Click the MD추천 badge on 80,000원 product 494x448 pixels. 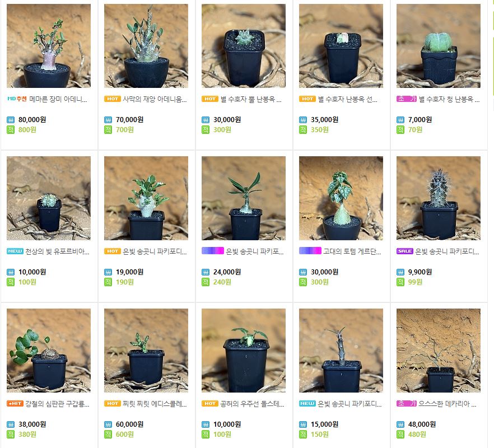coord(17,99)
